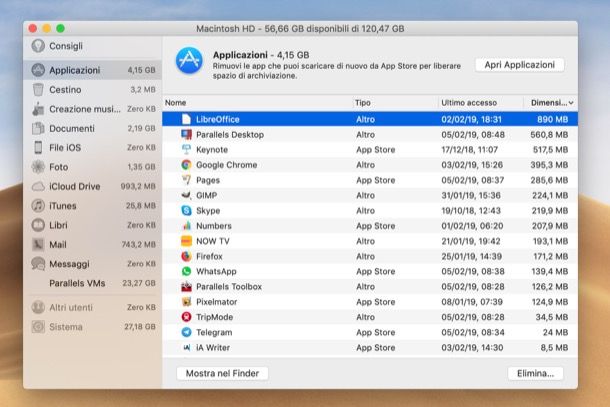This screenshot has height=407, width=610.
Task: Click the Keynote app icon
Action: point(186,149)
